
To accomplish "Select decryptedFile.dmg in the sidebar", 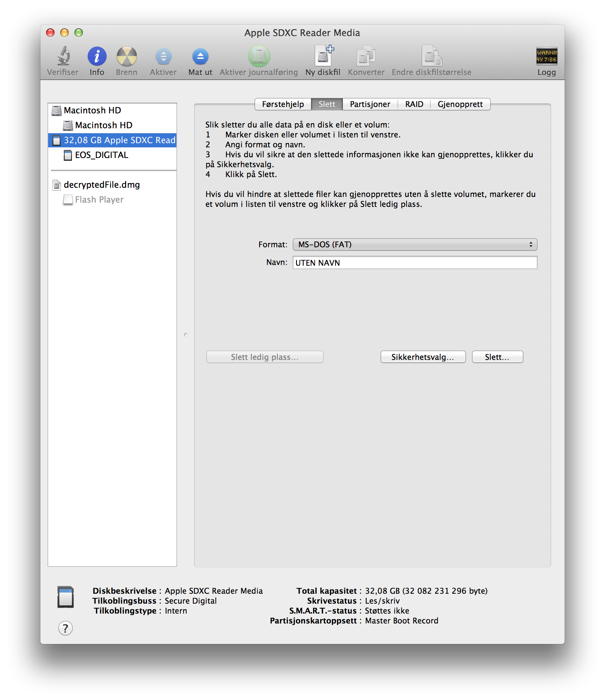I will [x=112, y=185].
